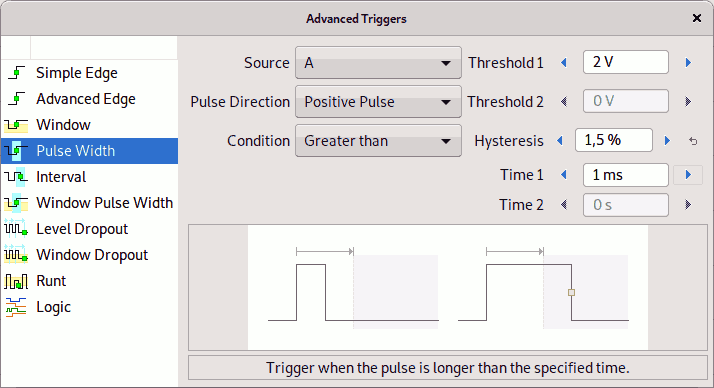Click the Threshold 1 value field
Screen dimensions: 714x388
(x=626, y=62)
